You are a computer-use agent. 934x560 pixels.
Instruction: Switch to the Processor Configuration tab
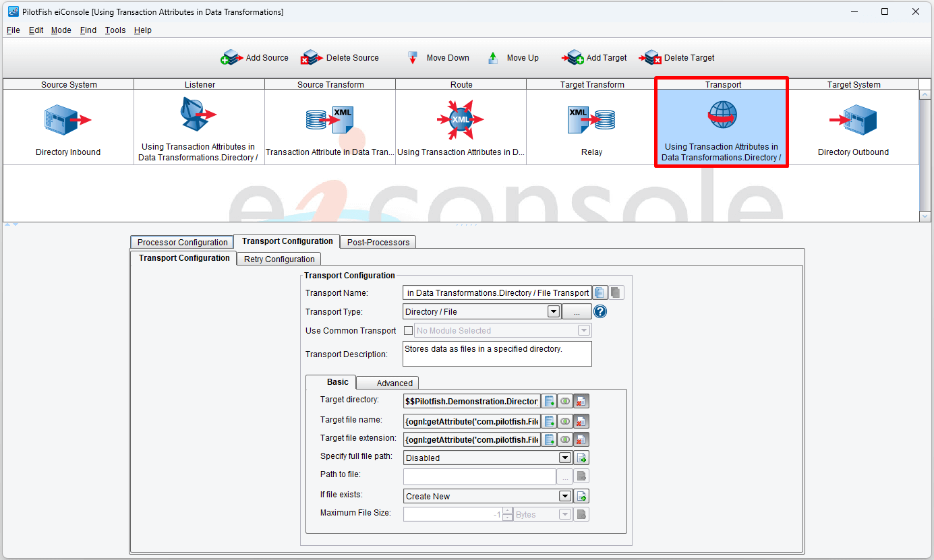click(x=182, y=242)
